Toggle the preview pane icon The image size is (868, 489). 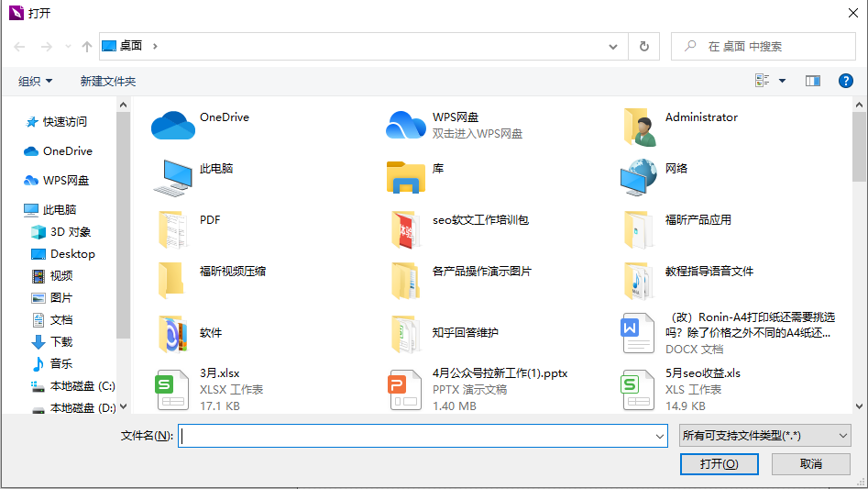tap(813, 81)
